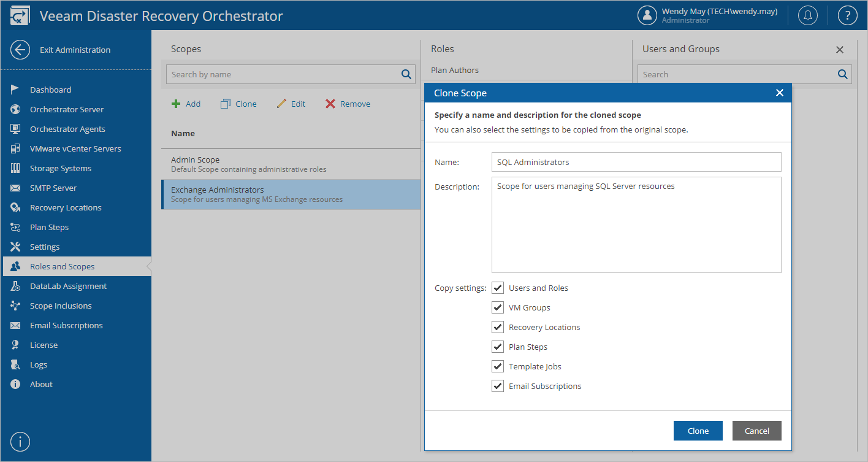The width and height of the screenshot is (868, 462).
Task: Click the Recovery Locations icon
Action: (x=15, y=207)
